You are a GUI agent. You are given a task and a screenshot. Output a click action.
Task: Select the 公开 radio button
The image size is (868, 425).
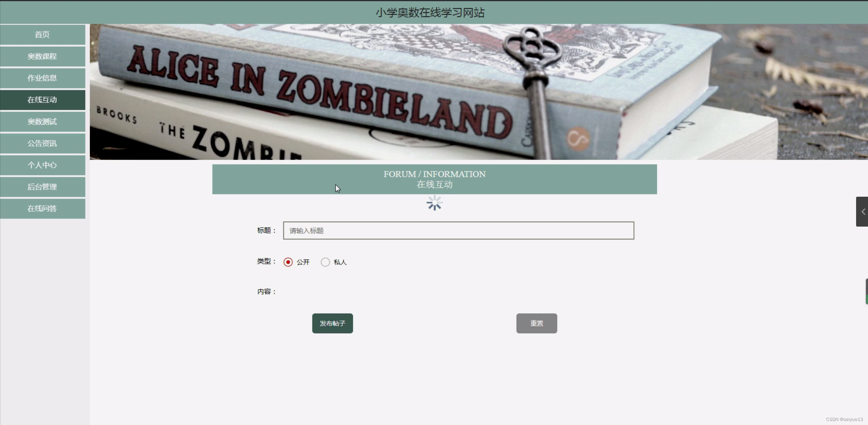click(288, 262)
